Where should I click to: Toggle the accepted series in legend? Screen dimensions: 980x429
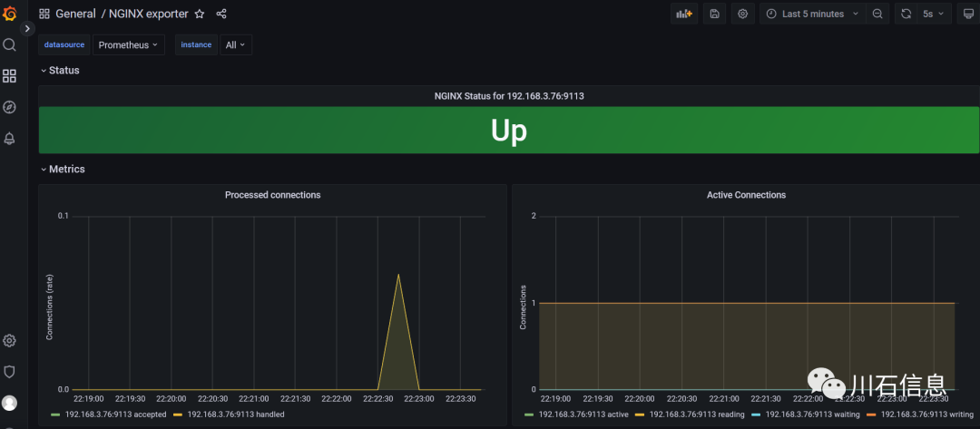point(115,414)
